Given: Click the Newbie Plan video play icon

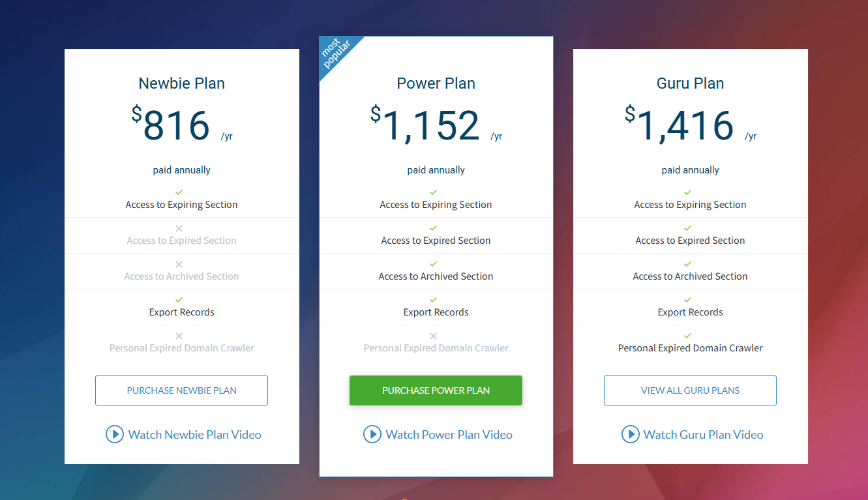Looking at the screenshot, I should pyautogui.click(x=114, y=434).
